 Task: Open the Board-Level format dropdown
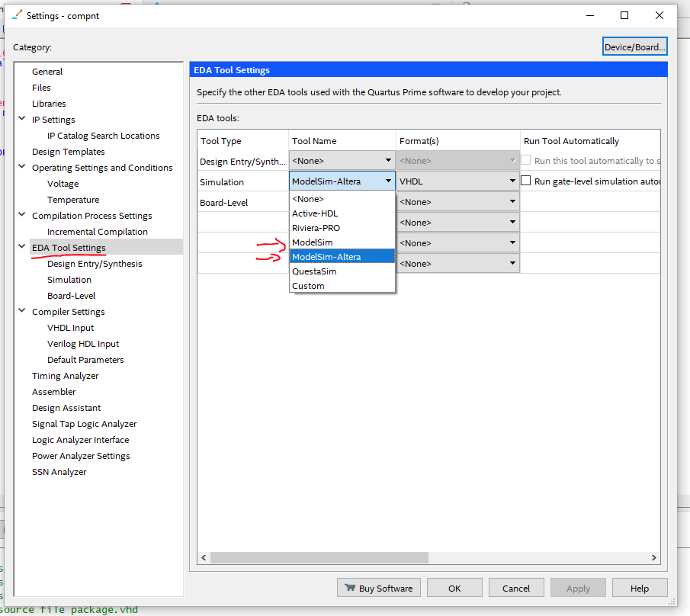[457, 202]
